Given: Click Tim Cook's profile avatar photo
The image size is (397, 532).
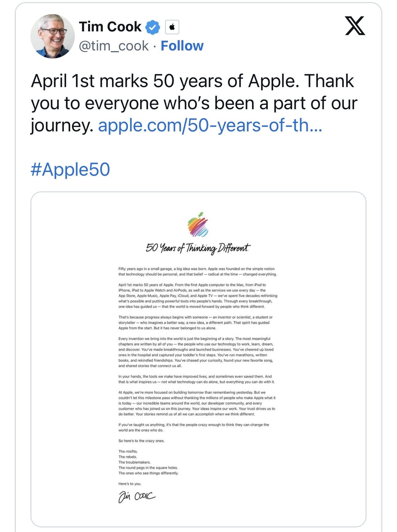Looking at the screenshot, I should [x=53, y=36].
